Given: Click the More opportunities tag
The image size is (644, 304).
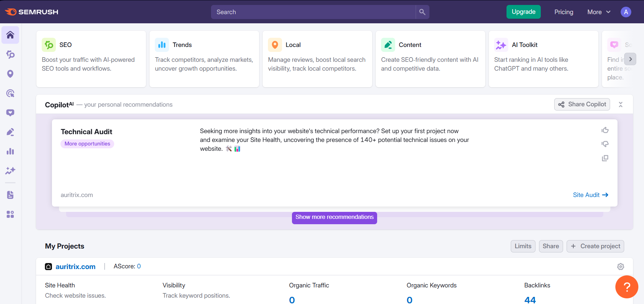Looking at the screenshot, I should point(87,144).
